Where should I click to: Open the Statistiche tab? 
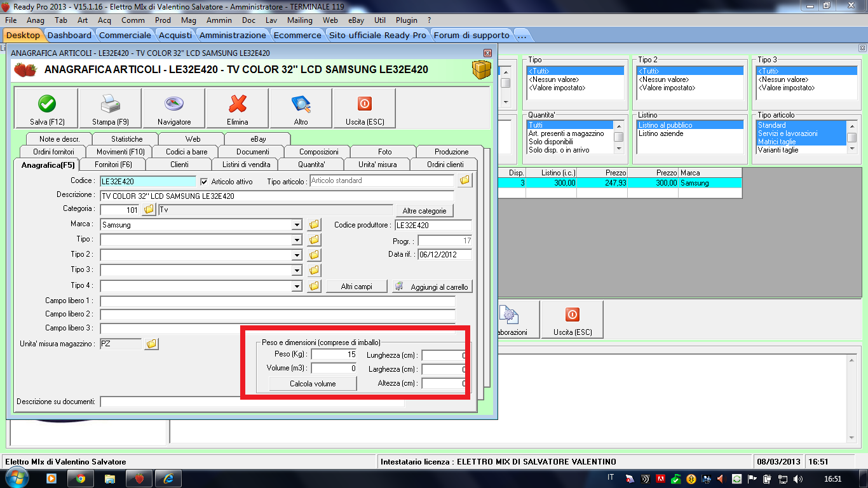(126, 139)
